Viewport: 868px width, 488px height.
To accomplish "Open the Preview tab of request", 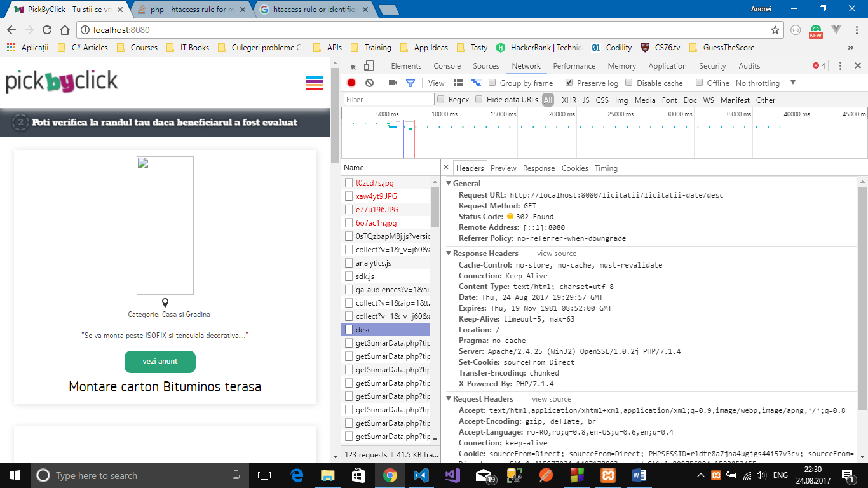I will (503, 168).
